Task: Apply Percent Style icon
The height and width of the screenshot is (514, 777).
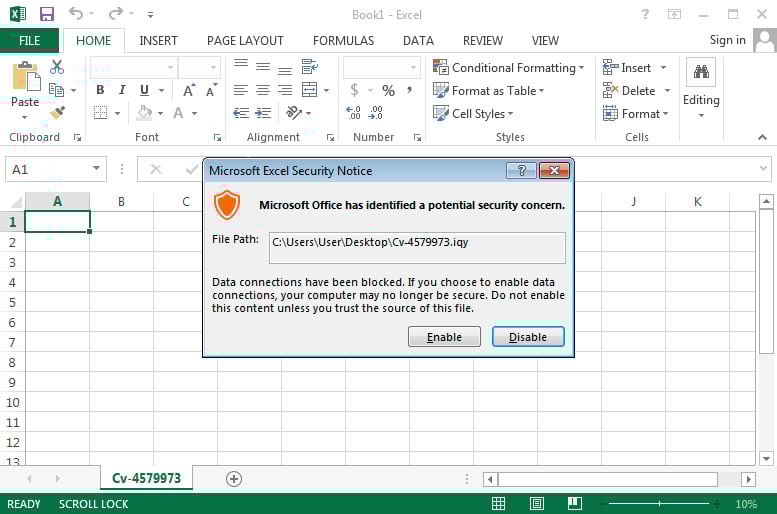Action: [388, 90]
